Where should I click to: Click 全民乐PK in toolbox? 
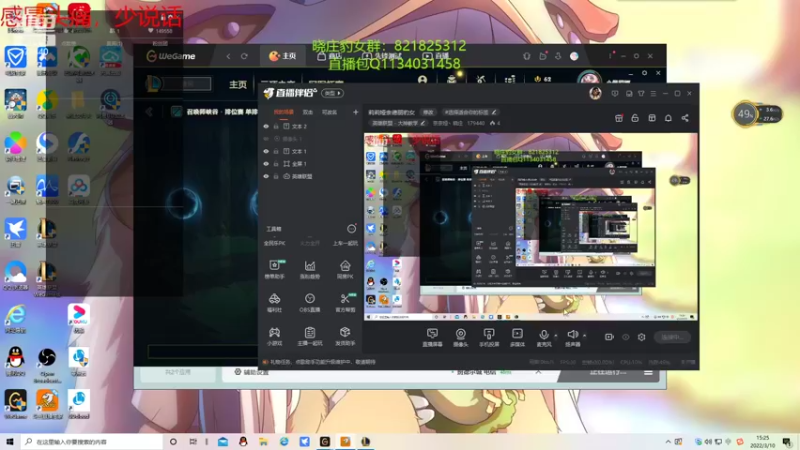tap(274, 243)
